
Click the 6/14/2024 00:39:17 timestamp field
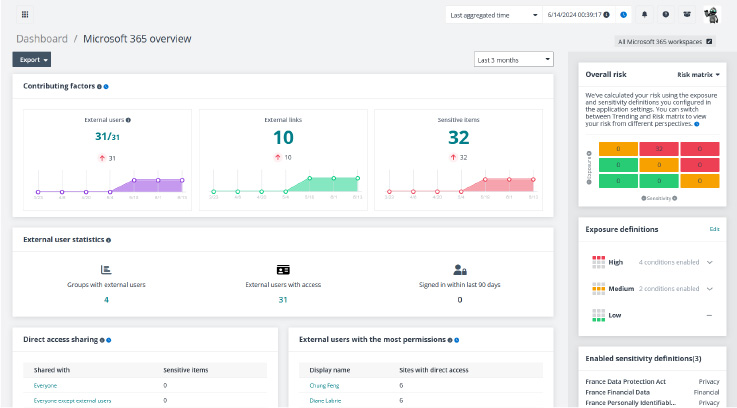point(574,15)
